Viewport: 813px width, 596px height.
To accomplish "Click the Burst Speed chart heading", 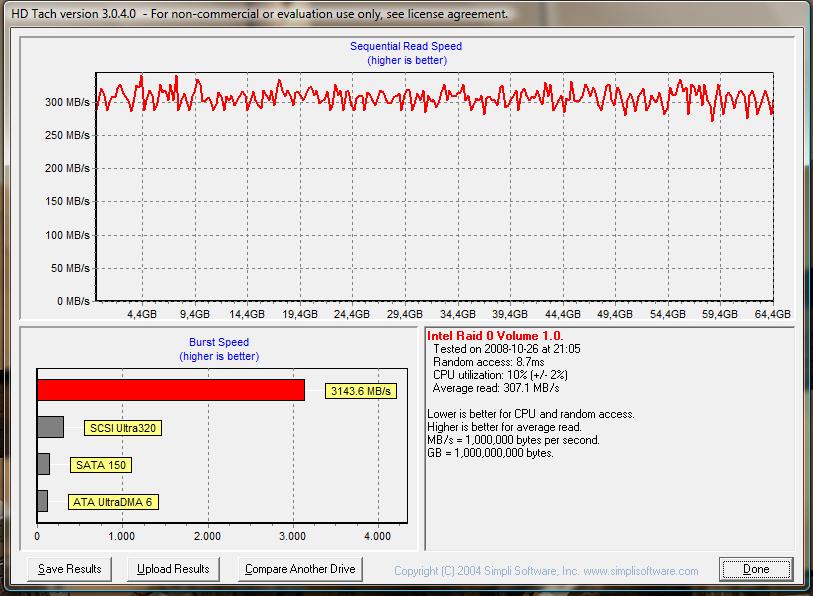I will [x=219, y=342].
